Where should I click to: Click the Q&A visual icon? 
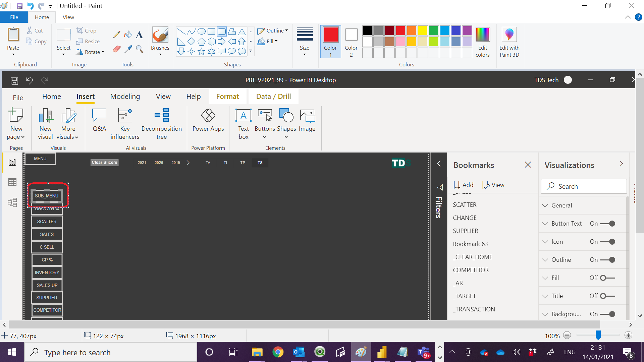(99, 120)
